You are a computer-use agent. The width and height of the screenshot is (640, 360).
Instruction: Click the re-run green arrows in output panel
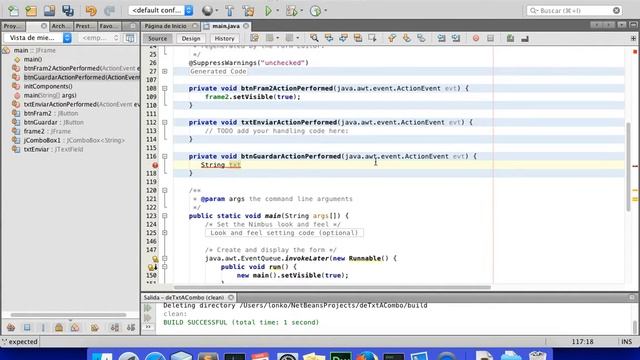tap(148, 308)
